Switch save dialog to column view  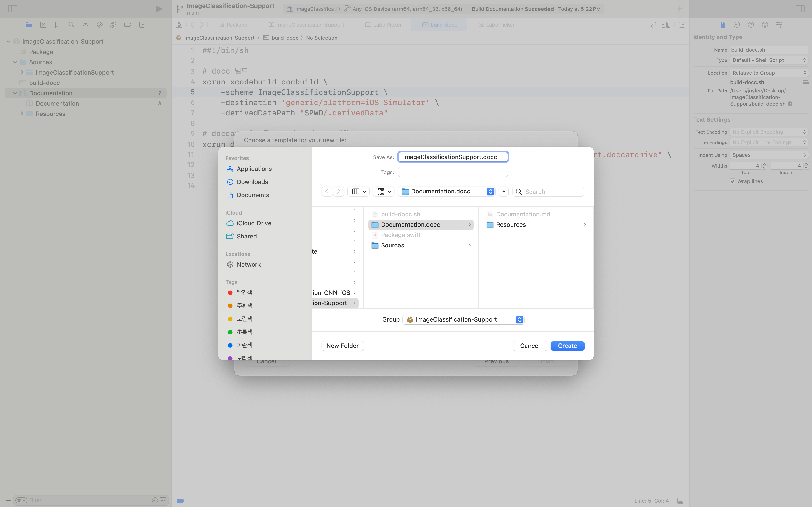[x=358, y=192]
